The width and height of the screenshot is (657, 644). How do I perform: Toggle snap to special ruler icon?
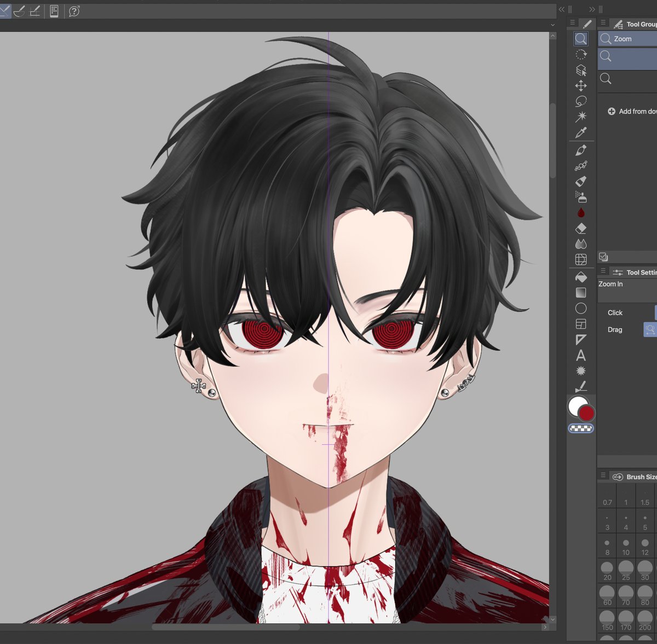(x=19, y=11)
